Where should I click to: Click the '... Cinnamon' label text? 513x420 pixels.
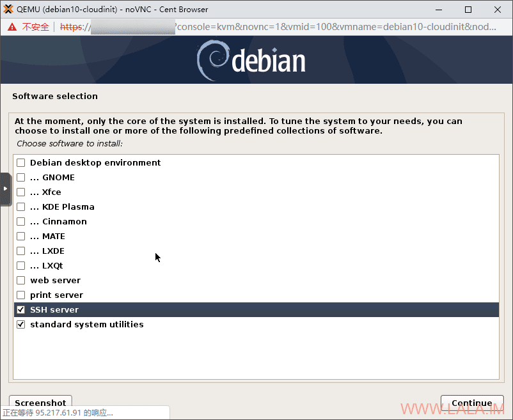coord(58,222)
